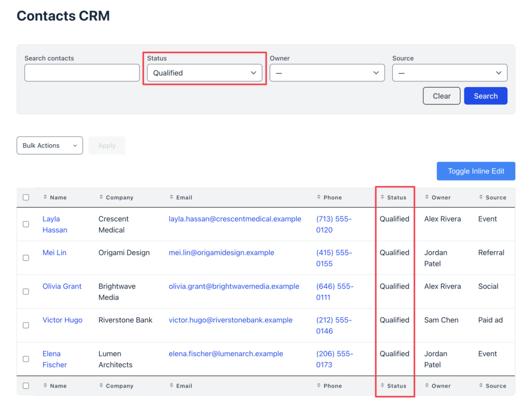Click footer Status column sort icon
Viewport: 532px width, 407px height.
382,385
